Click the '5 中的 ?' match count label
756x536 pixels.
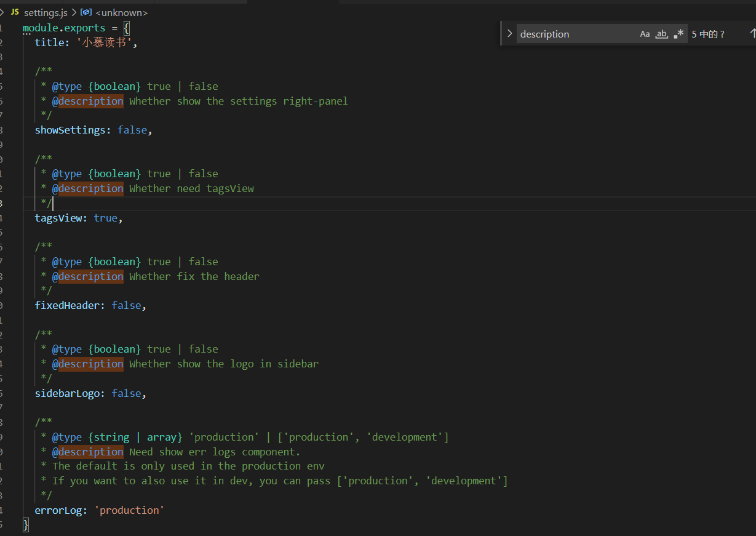[x=708, y=34]
